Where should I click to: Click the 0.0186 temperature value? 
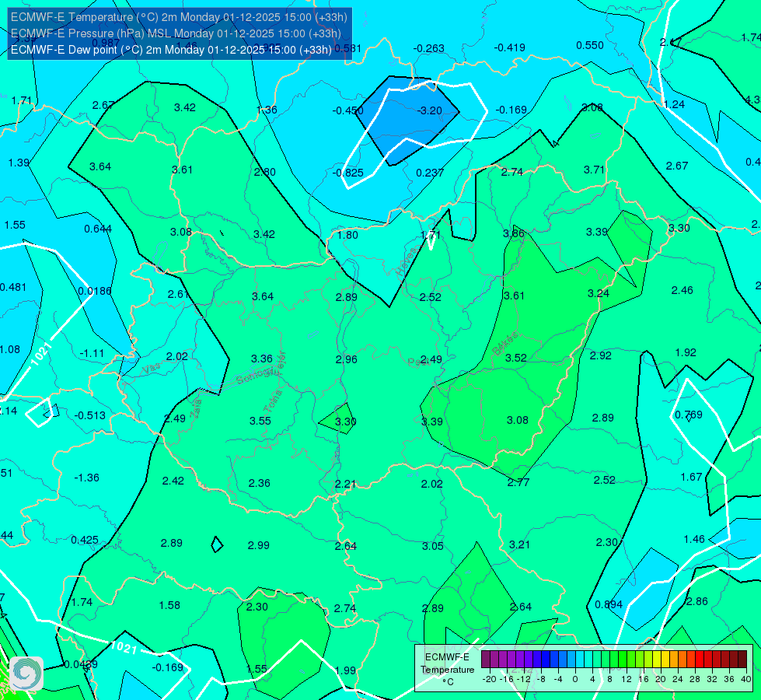[x=95, y=292]
